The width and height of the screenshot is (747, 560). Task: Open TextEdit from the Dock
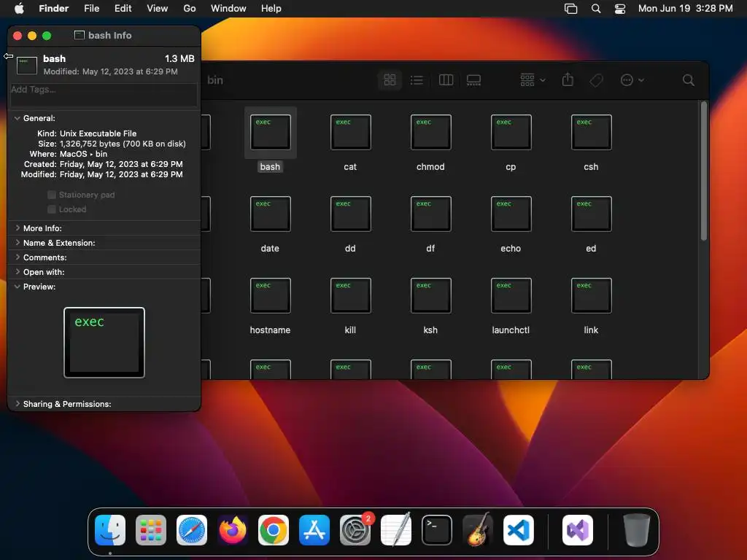pos(396,530)
